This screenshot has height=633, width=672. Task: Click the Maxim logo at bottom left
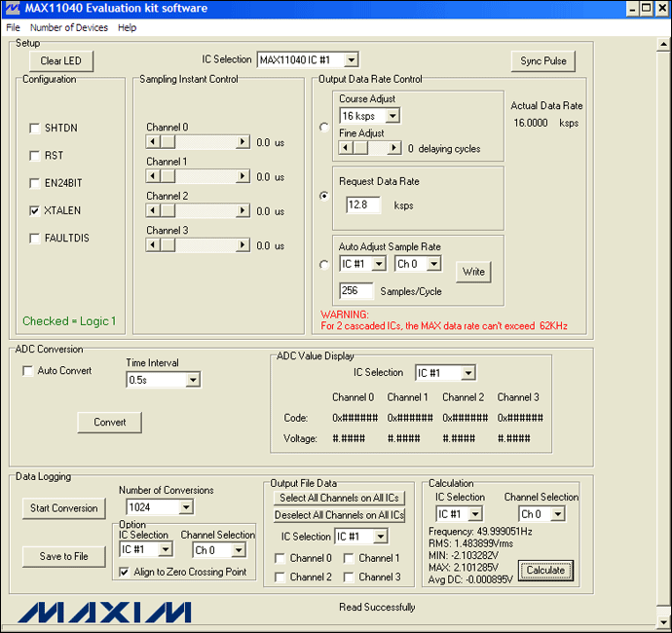105,612
